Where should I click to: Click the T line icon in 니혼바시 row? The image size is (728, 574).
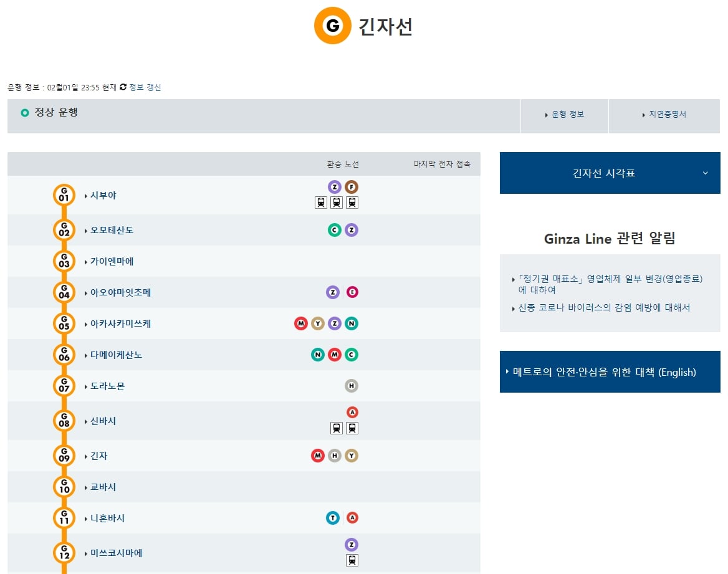(x=332, y=518)
